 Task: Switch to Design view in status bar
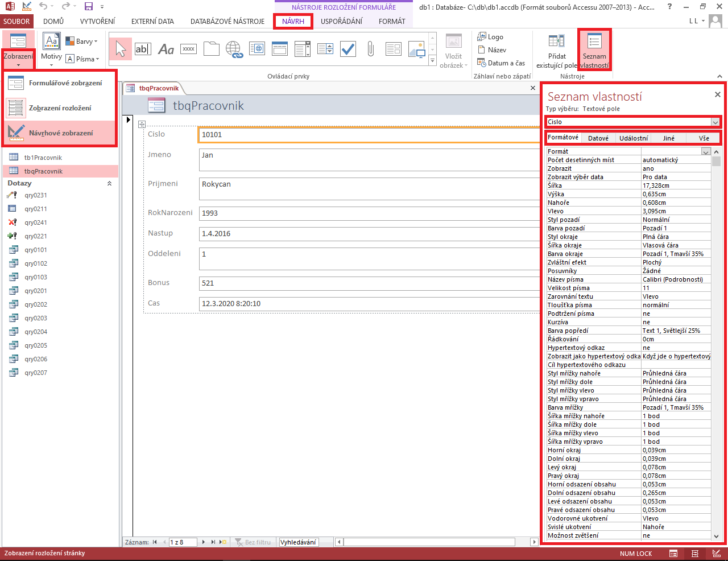tap(717, 554)
